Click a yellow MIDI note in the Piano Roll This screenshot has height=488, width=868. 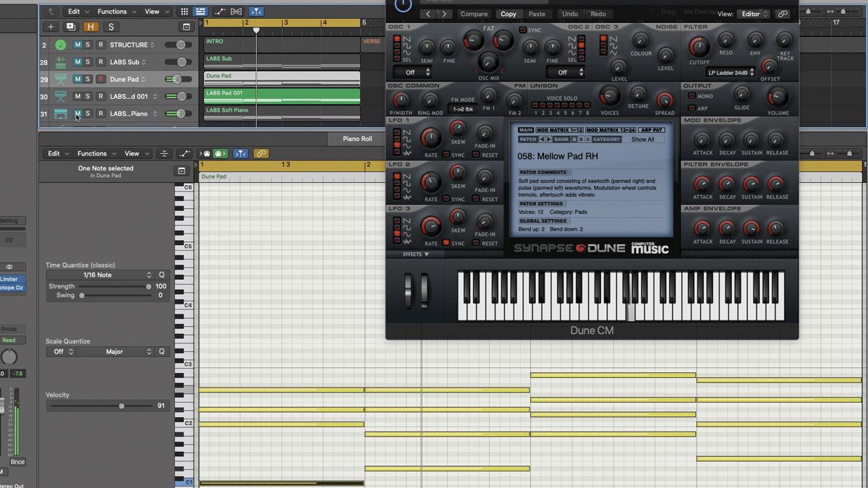click(615, 376)
